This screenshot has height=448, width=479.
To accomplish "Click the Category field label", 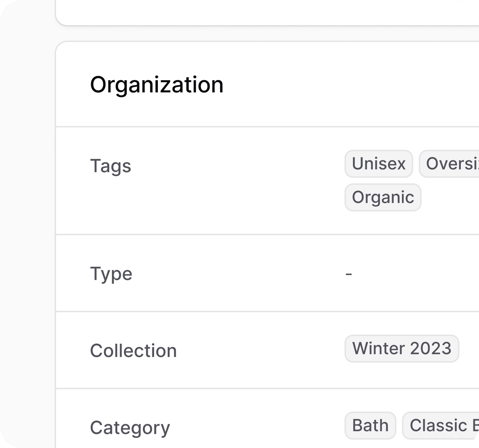I will (130, 428).
